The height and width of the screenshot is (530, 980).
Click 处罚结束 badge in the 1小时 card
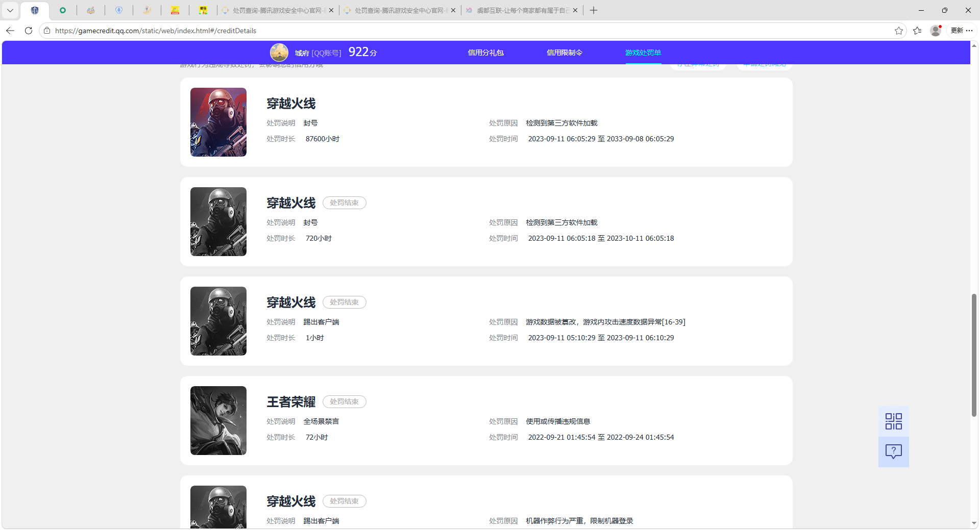tap(345, 302)
